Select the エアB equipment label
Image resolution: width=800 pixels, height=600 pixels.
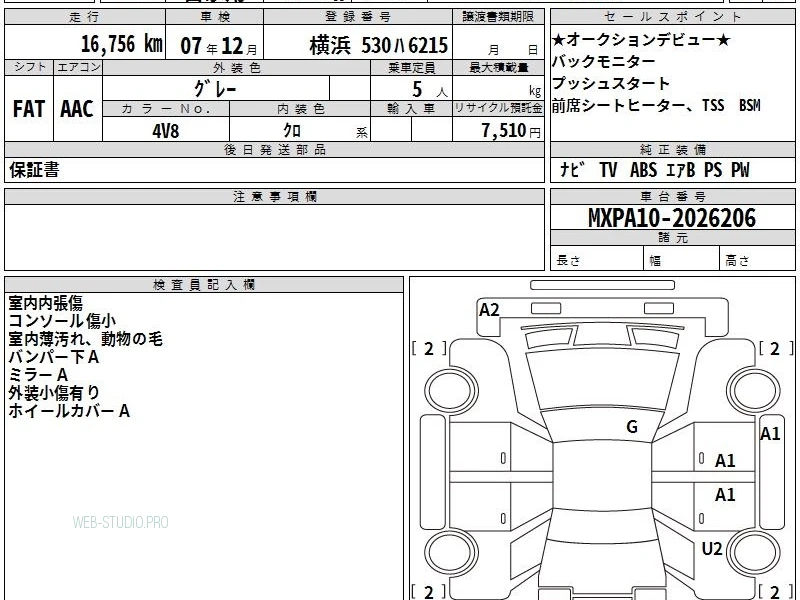[681, 170]
